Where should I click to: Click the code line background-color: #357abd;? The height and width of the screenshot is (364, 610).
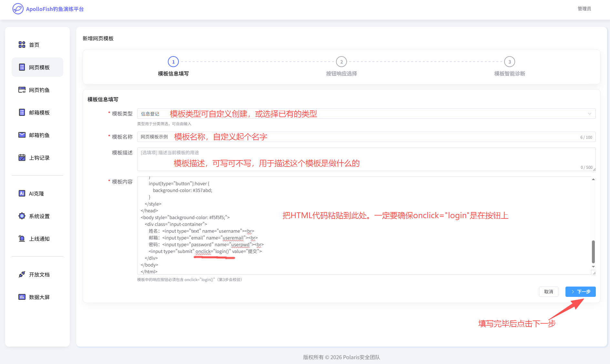pos(183,190)
